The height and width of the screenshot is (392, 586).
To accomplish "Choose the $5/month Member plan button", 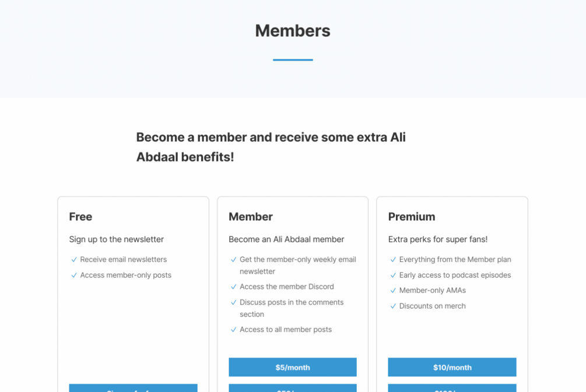I will [293, 368].
